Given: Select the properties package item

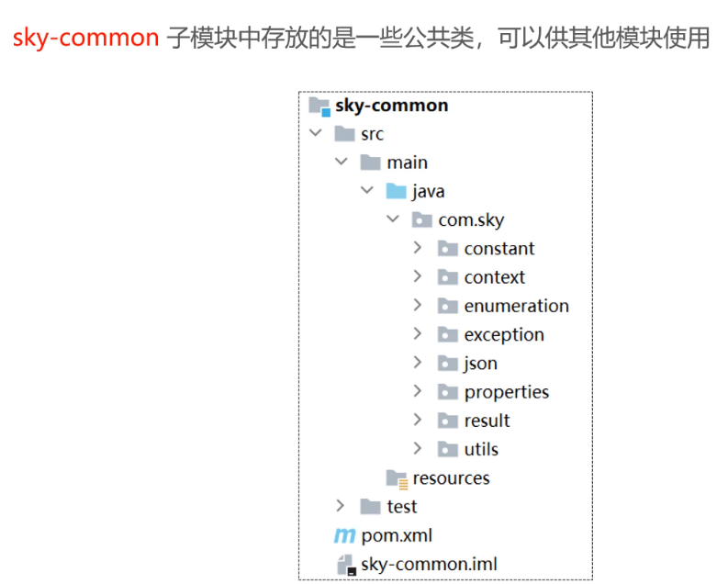Looking at the screenshot, I should 506,392.
